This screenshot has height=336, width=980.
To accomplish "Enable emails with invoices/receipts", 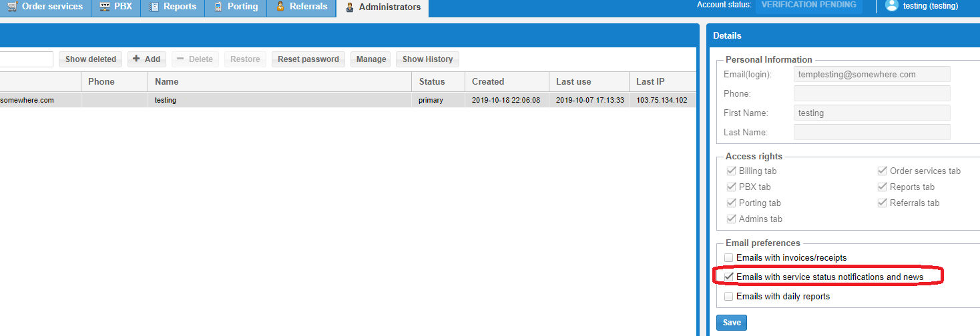I will tap(729, 257).
